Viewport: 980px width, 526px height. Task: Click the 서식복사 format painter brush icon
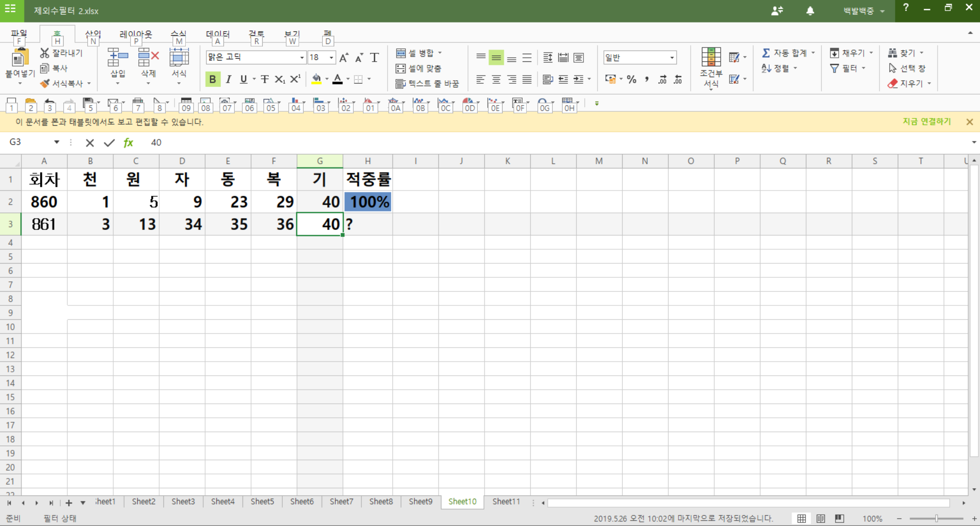tap(45, 83)
